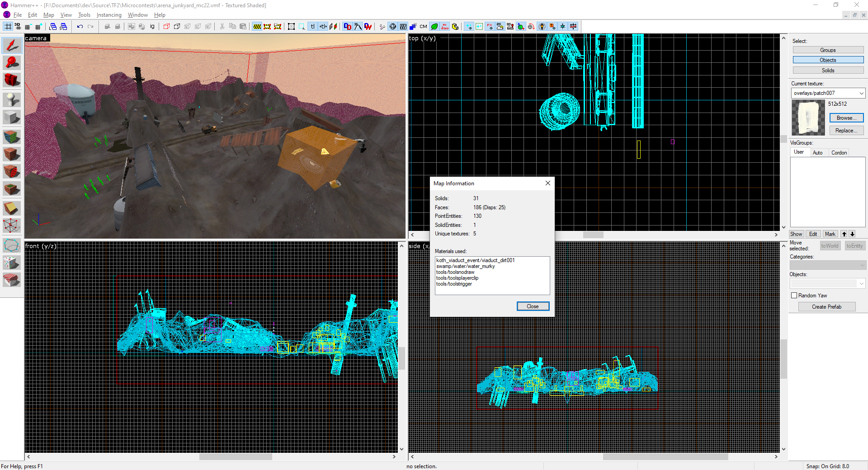The height and width of the screenshot is (470, 868).
Task: Select tools/toolstrigger in materials list
Action: [x=454, y=284]
